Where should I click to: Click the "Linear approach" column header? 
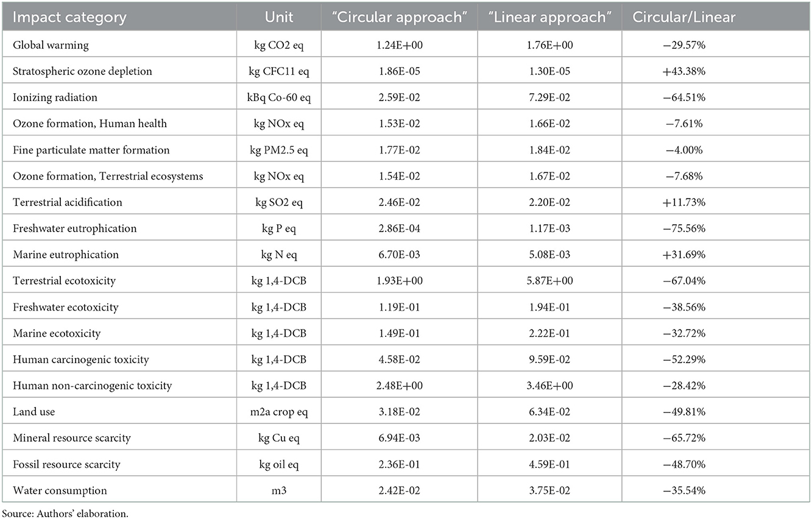pos(549,16)
